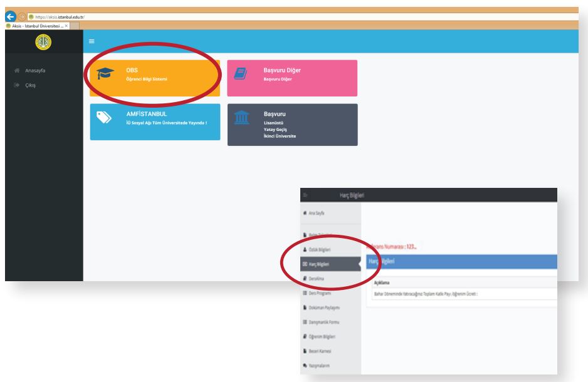Click the Açıklama column header
The image size is (588, 382).
coord(382,283)
